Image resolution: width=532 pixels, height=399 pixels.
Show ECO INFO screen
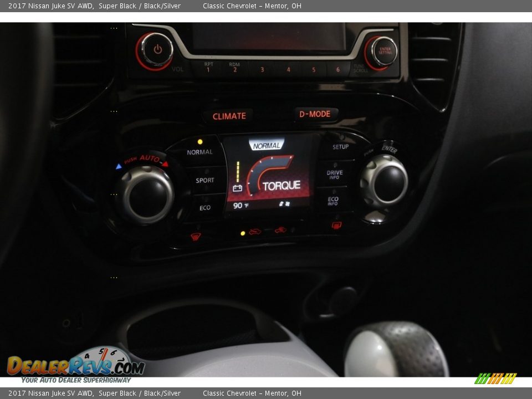[333, 201]
